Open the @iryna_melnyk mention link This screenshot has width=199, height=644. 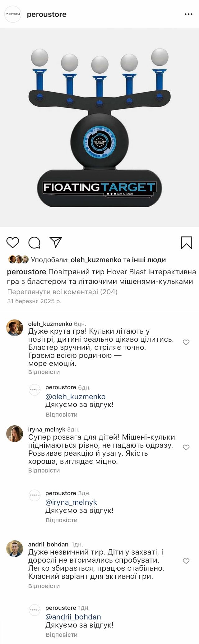point(71,502)
